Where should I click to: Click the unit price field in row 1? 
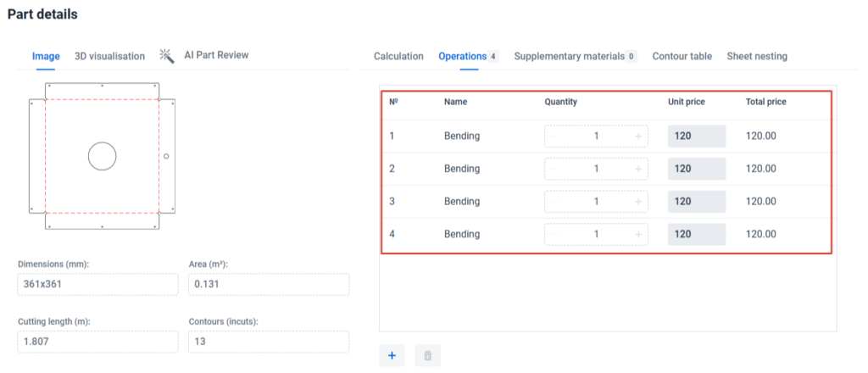pyautogui.click(x=696, y=136)
